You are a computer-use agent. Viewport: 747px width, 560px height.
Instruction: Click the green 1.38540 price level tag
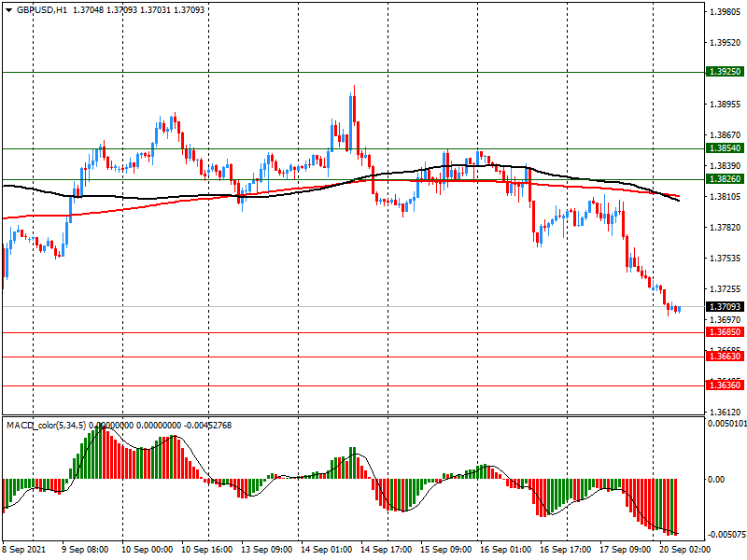(x=726, y=148)
